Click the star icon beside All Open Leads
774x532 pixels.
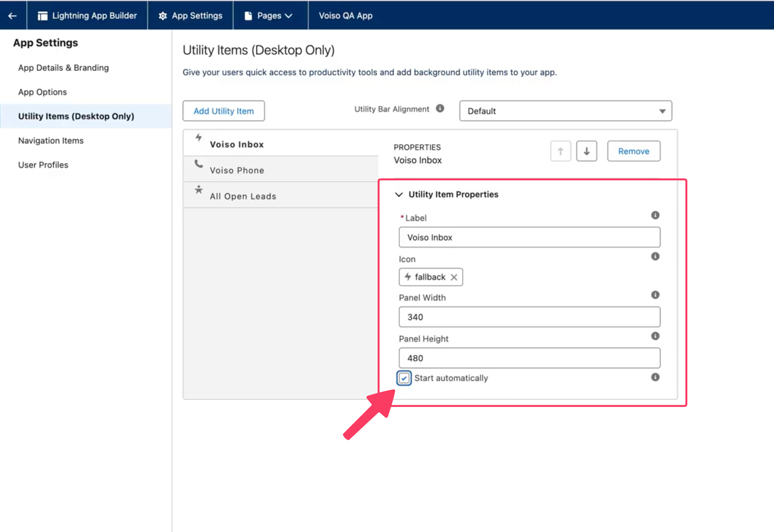199,190
